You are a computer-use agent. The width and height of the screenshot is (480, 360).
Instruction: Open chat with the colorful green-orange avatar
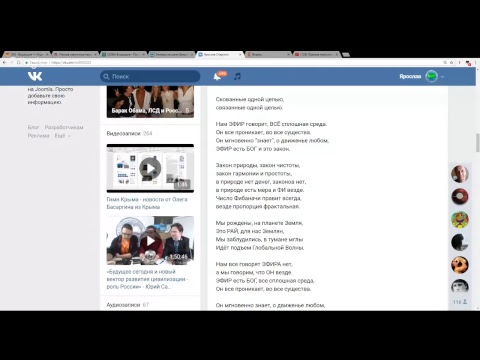click(460, 220)
